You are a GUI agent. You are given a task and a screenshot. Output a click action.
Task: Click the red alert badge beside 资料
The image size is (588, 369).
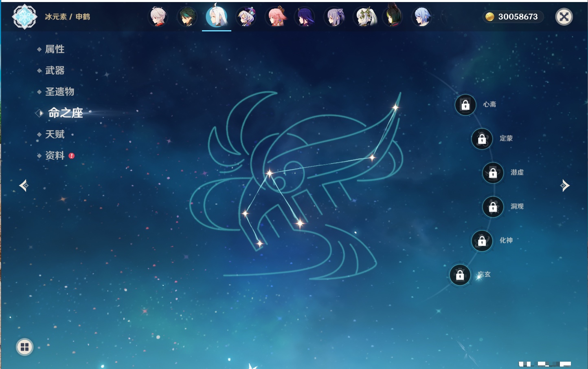point(72,156)
